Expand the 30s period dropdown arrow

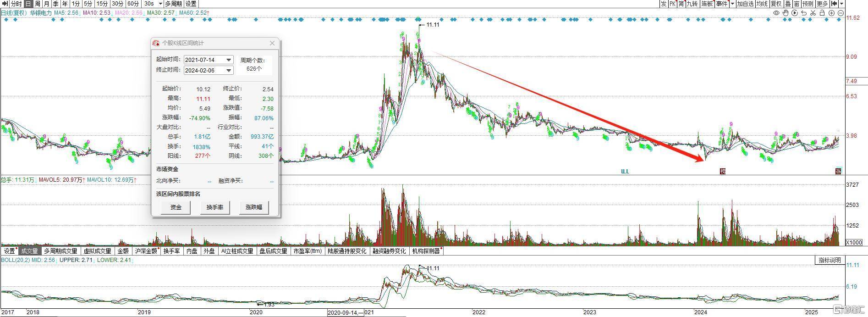pos(160,4)
